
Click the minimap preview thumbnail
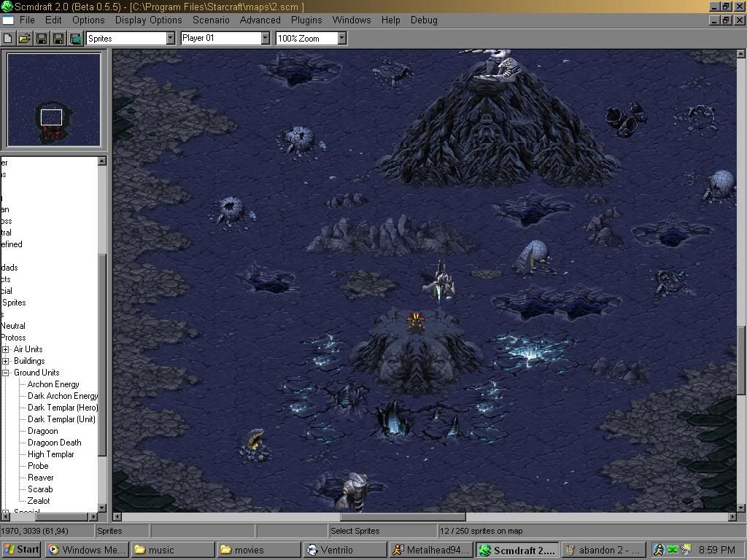tap(54, 99)
